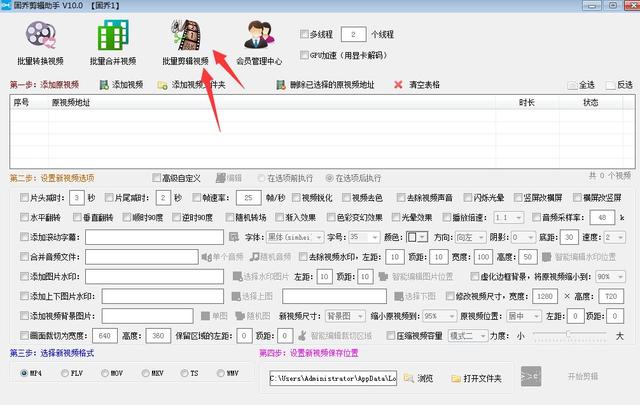
Task: Click the 选择水印图片 icon
Action: click(238, 276)
